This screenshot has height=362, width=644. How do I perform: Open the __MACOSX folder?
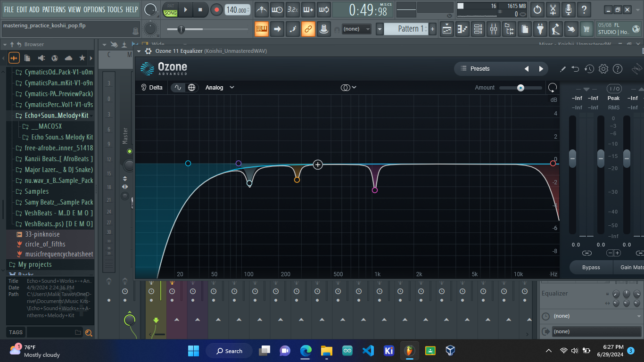[46, 126]
